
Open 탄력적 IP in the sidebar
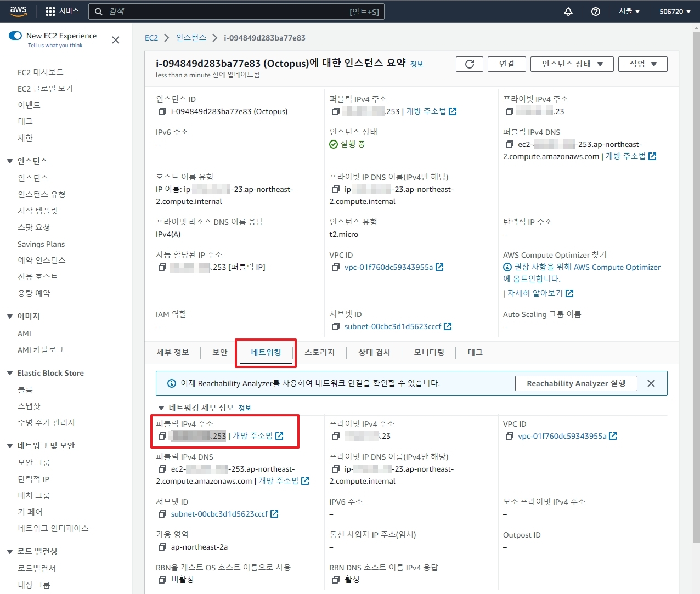point(33,479)
